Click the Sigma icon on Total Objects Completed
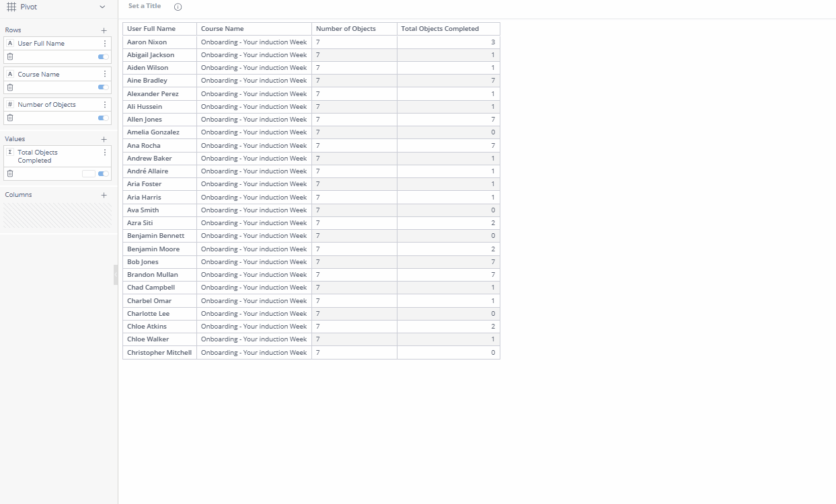 click(x=9, y=152)
